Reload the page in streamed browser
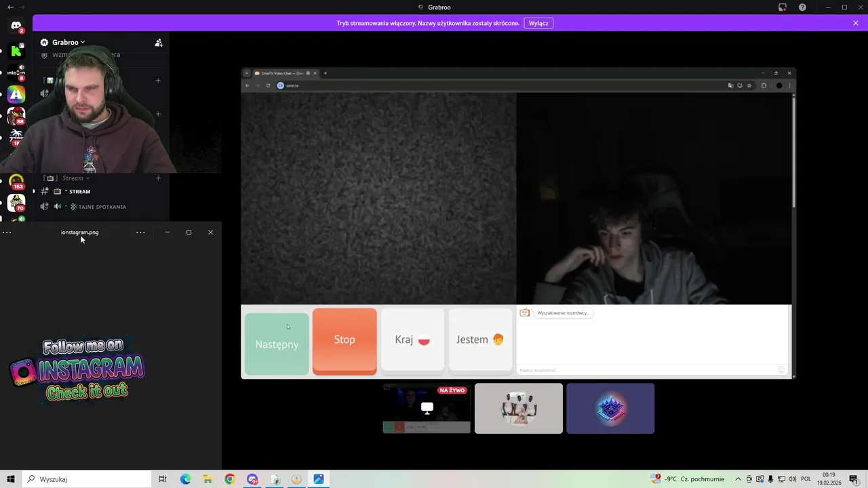Screen dimensions: 868x488 (268, 85)
